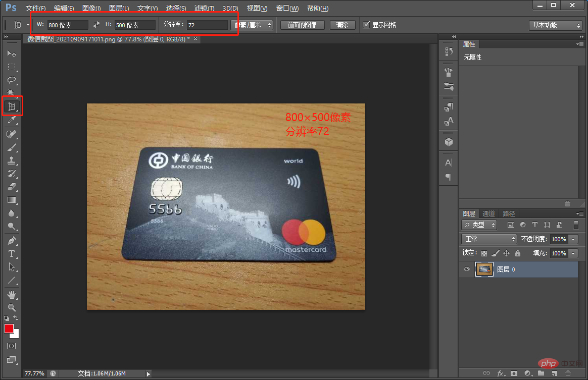Add a layer mask

(x=514, y=373)
